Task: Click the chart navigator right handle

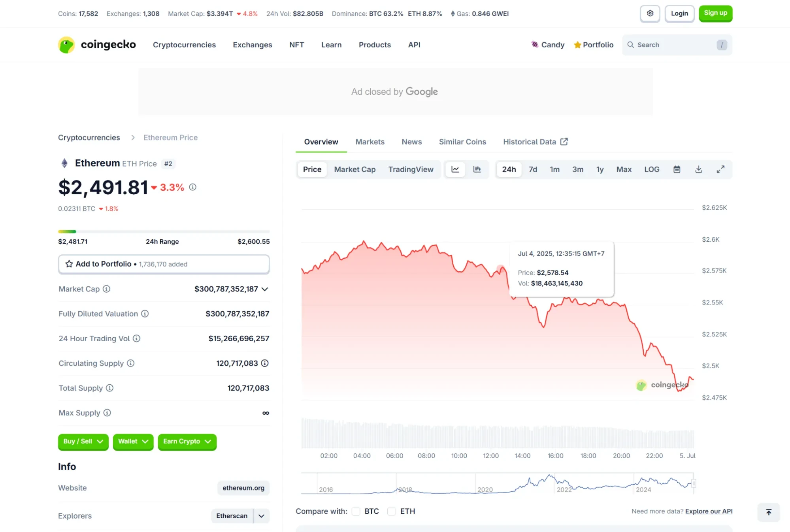Action: [694, 483]
